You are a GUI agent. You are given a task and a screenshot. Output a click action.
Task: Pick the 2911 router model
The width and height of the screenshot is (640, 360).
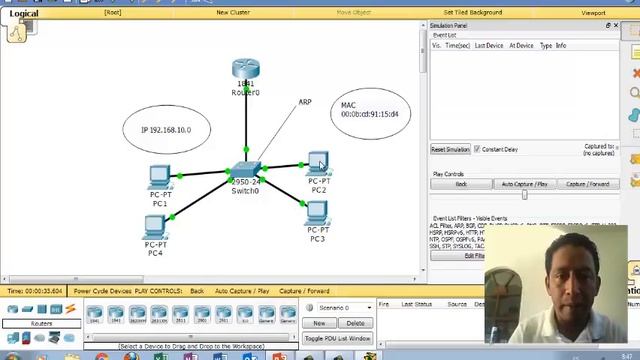(x=224, y=315)
